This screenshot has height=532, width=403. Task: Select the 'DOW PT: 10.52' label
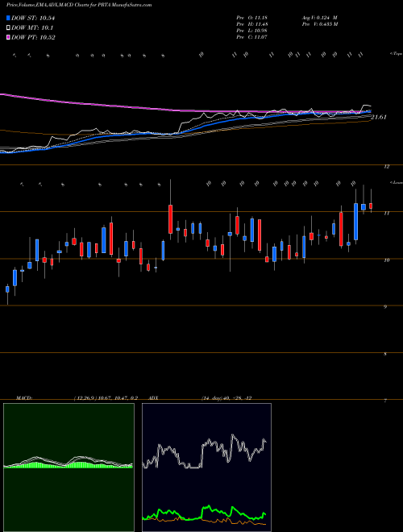pos(33,38)
